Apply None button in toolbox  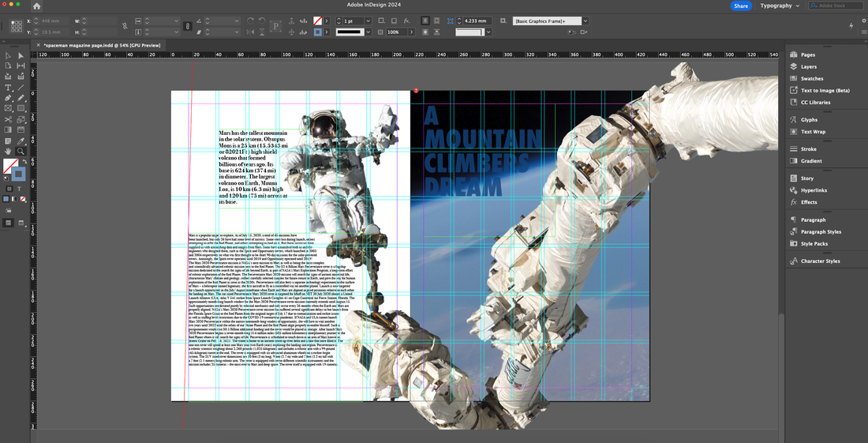pyautogui.click(x=22, y=199)
